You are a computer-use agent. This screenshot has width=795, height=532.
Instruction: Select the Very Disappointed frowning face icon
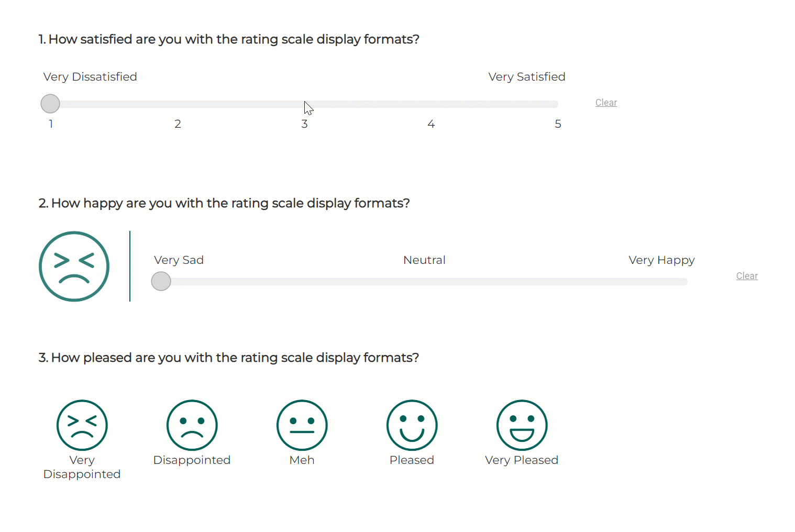[82, 425]
